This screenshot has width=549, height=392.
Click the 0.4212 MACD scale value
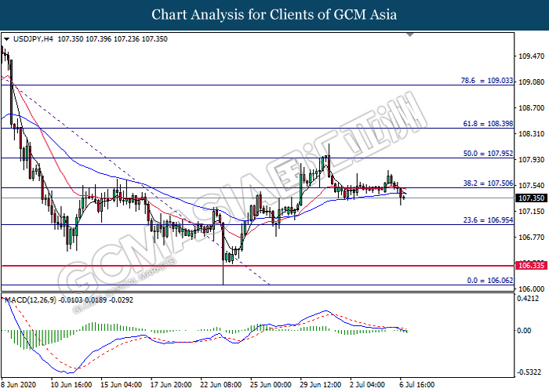pyautogui.click(x=529, y=299)
